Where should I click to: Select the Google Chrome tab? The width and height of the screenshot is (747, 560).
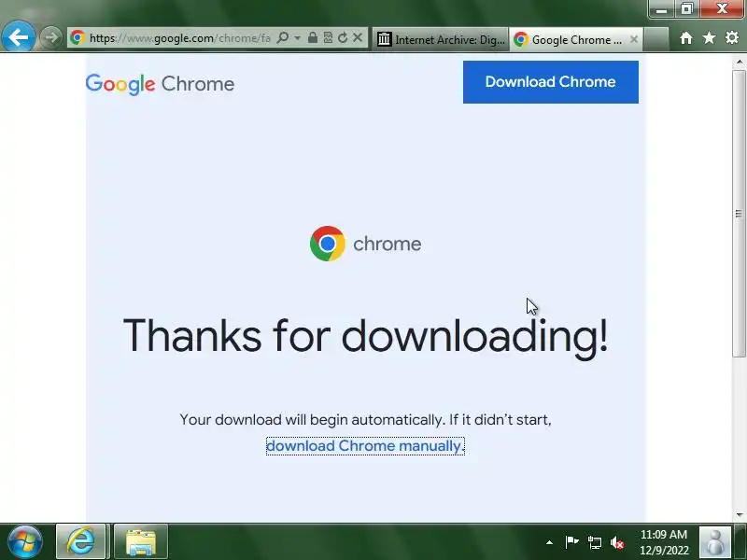tap(576, 39)
